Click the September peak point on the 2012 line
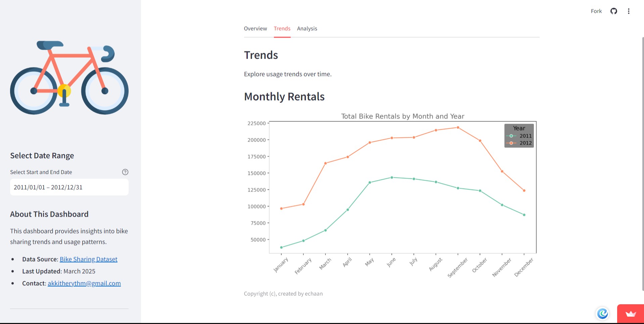Image resolution: width=644 pixels, height=324 pixels. pyautogui.click(x=457, y=127)
